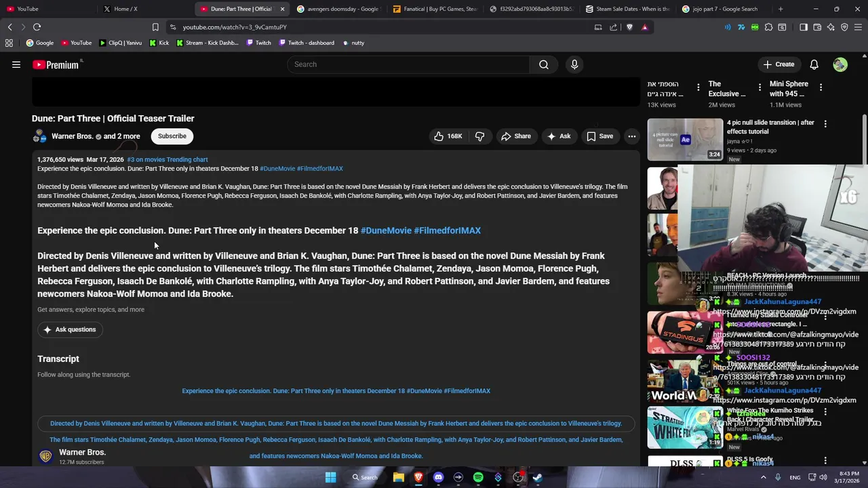Screen dimensions: 868x488
Task: Click the Share button
Action: click(x=515, y=136)
